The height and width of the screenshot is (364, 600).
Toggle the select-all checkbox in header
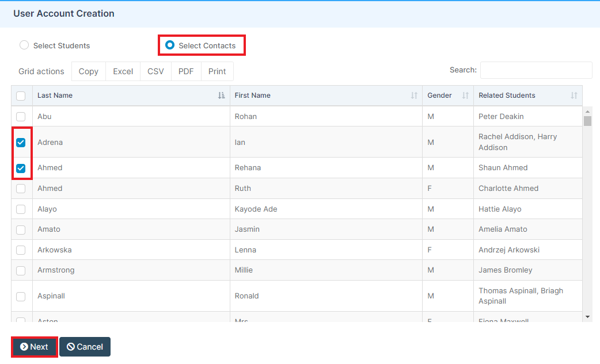tap(21, 96)
